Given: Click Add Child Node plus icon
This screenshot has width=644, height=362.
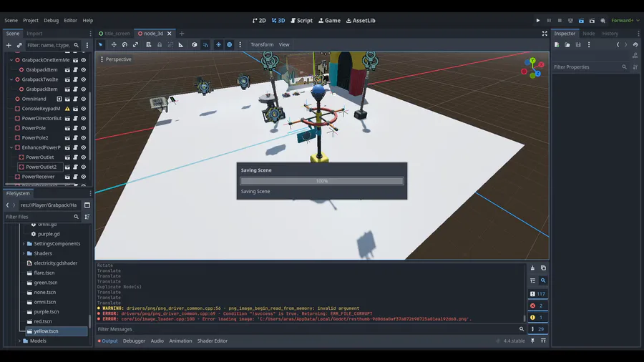Looking at the screenshot, I should coord(9,45).
